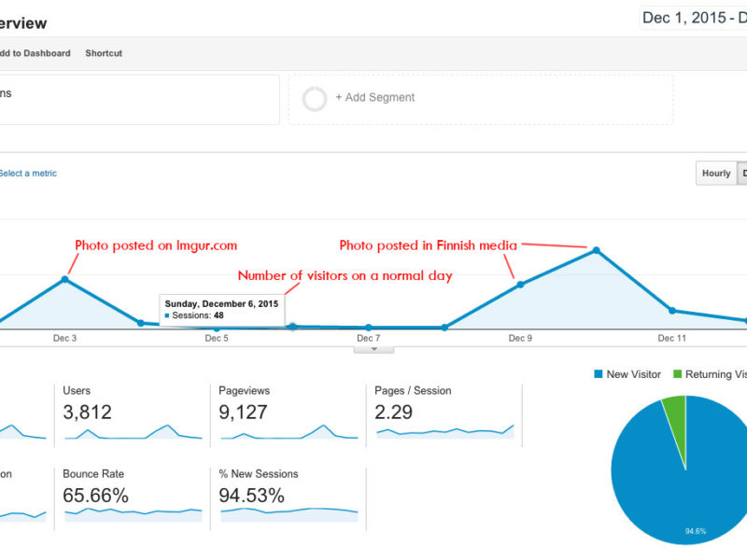Open the date range selector
Screen dimensions: 747x560
coord(694,18)
